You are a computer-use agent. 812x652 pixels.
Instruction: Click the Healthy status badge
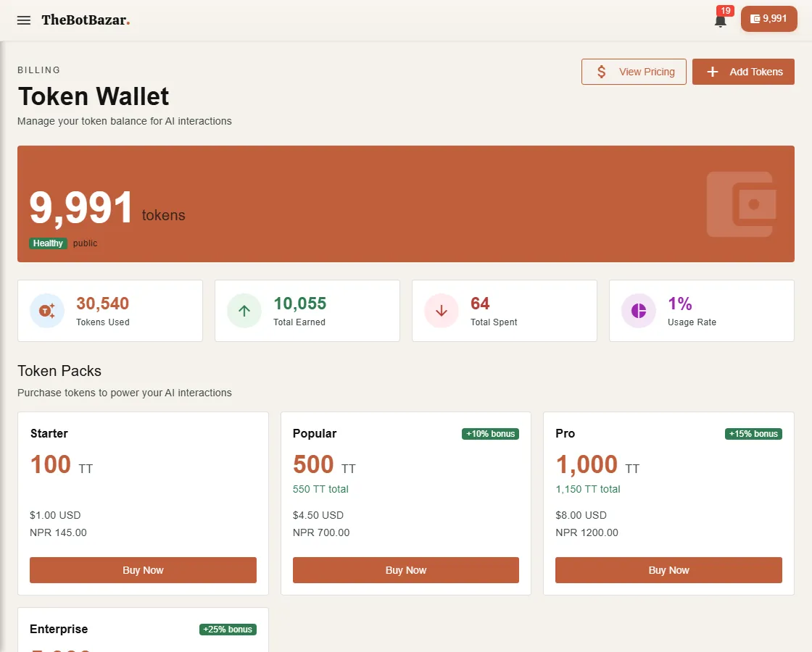[48, 243]
